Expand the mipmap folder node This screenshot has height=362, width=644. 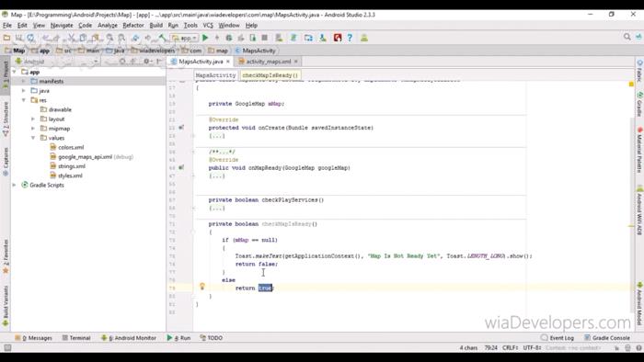33,129
